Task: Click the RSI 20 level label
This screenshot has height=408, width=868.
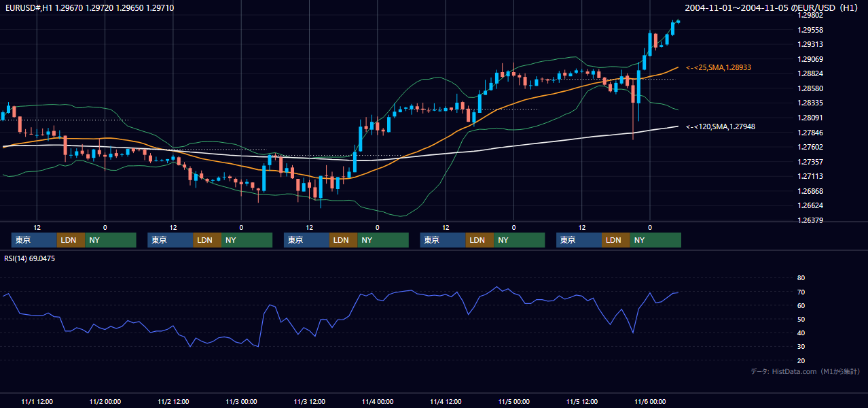Action: pos(801,360)
